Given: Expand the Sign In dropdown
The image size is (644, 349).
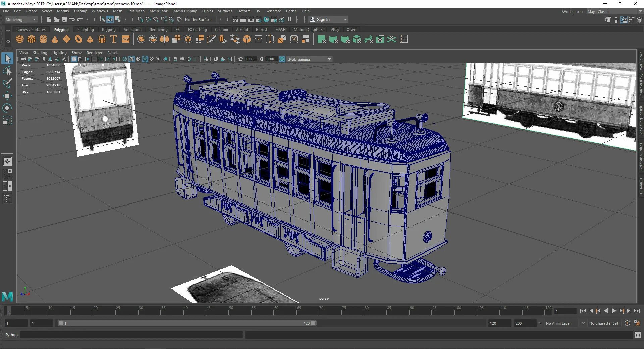Looking at the screenshot, I should pos(345,20).
